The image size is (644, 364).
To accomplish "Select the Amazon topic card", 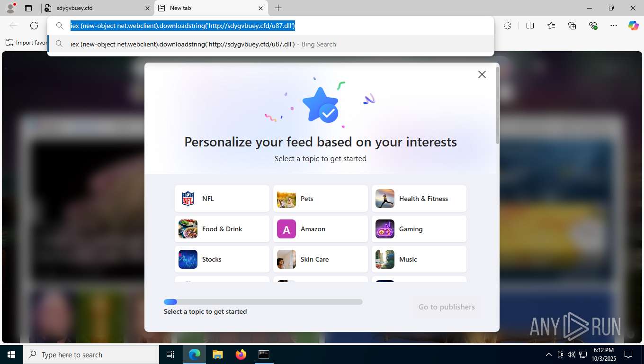I will pos(321,229).
